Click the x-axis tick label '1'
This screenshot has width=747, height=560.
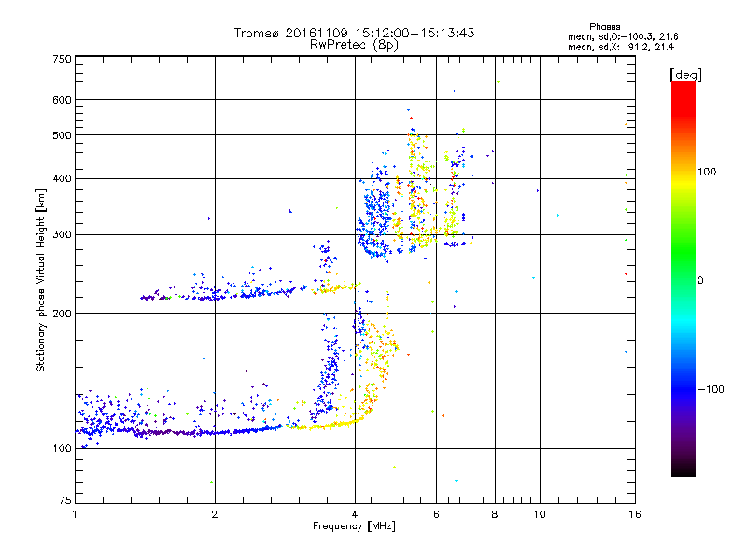75,514
